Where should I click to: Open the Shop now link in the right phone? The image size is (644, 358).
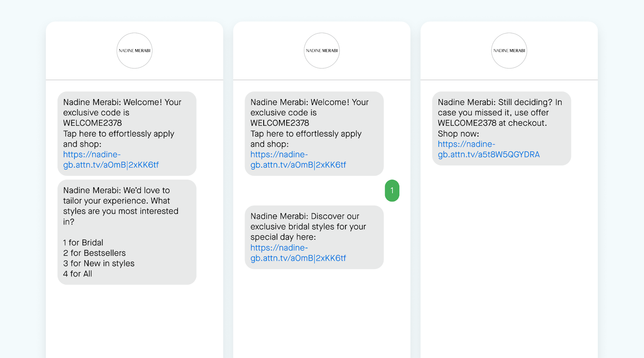point(489,149)
